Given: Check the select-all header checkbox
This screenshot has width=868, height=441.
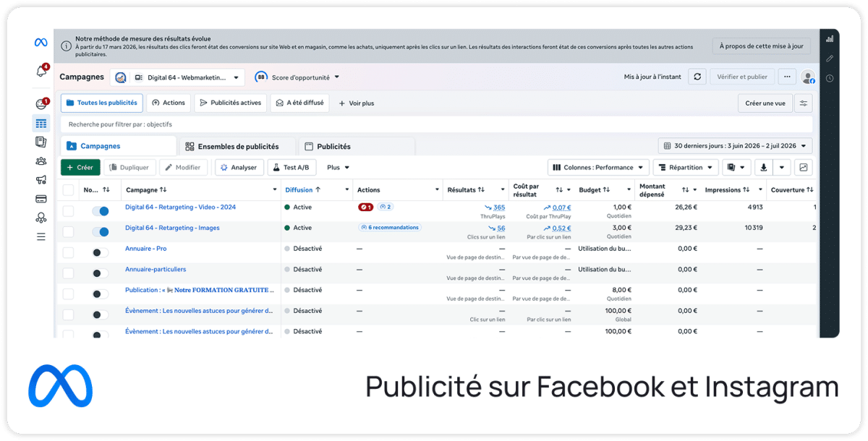Looking at the screenshot, I should pyautogui.click(x=68, y=190).
